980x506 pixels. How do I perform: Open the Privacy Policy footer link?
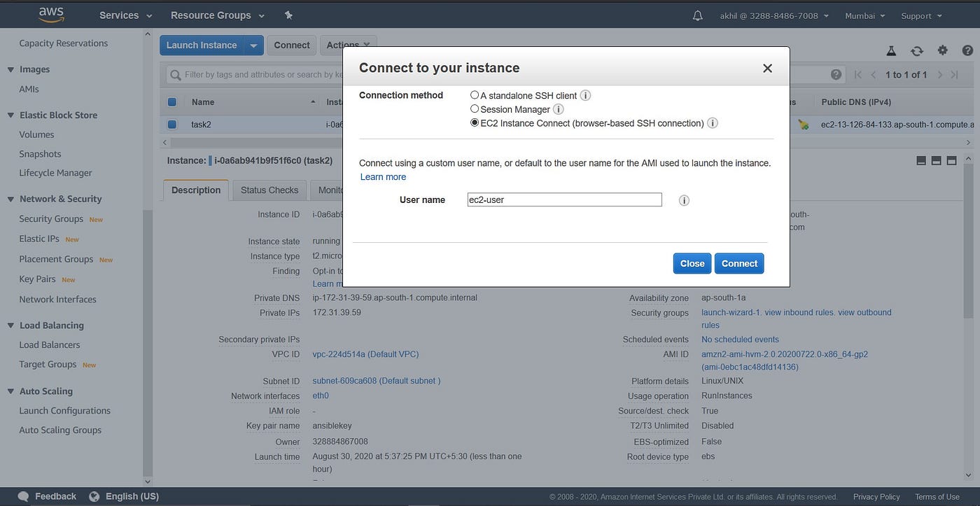click(x=876, y=497)
